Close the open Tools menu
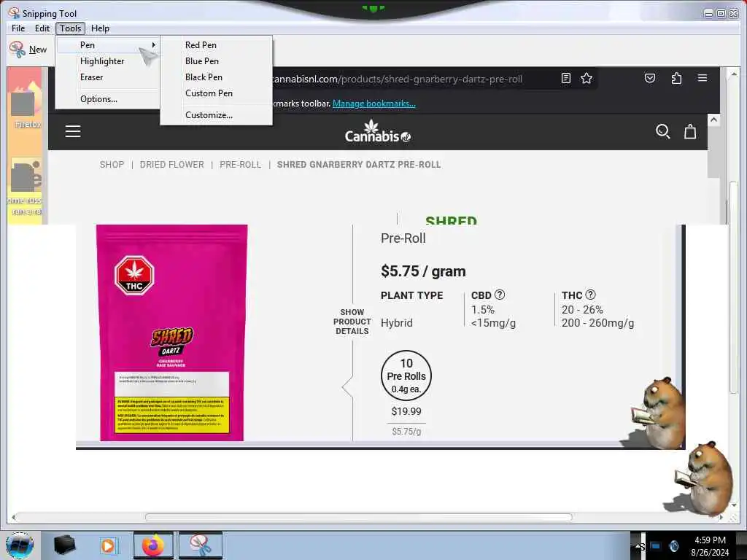 click(70, 28)
